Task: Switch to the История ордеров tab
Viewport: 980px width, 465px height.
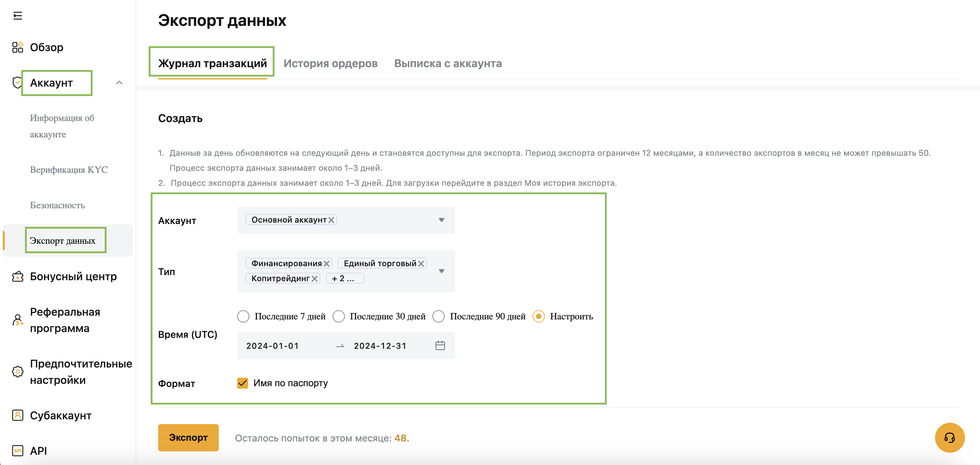Action: click(x=330, y=63)
